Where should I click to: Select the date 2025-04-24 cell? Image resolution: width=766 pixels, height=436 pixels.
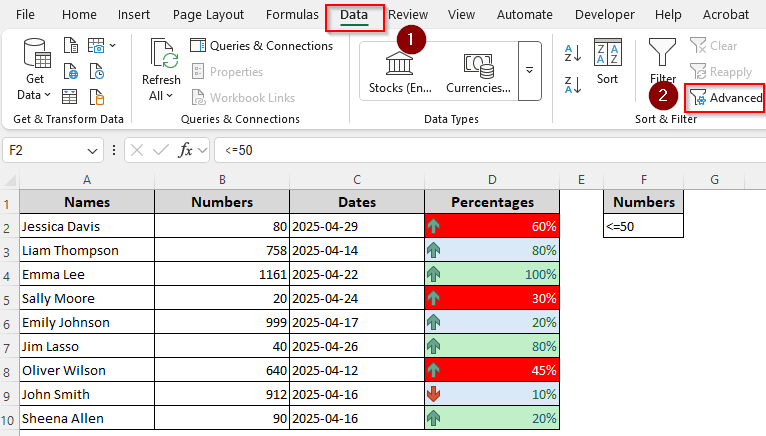click(x=357, y=298)
